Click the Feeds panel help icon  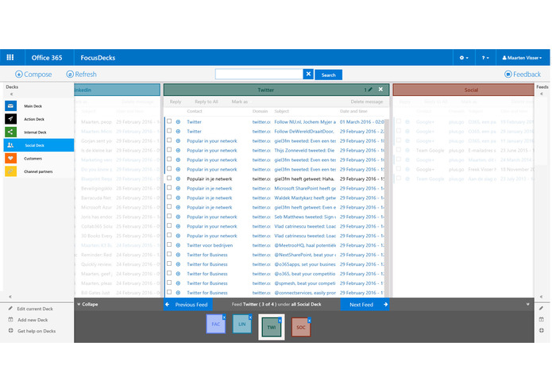[x=542, y=330]
